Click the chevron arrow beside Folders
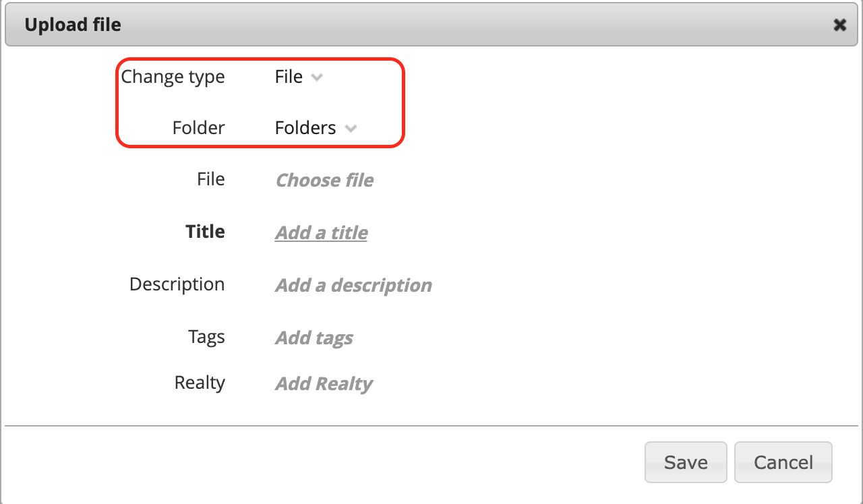The width and height of the screenshot is (863, 504). click(351, 128)
